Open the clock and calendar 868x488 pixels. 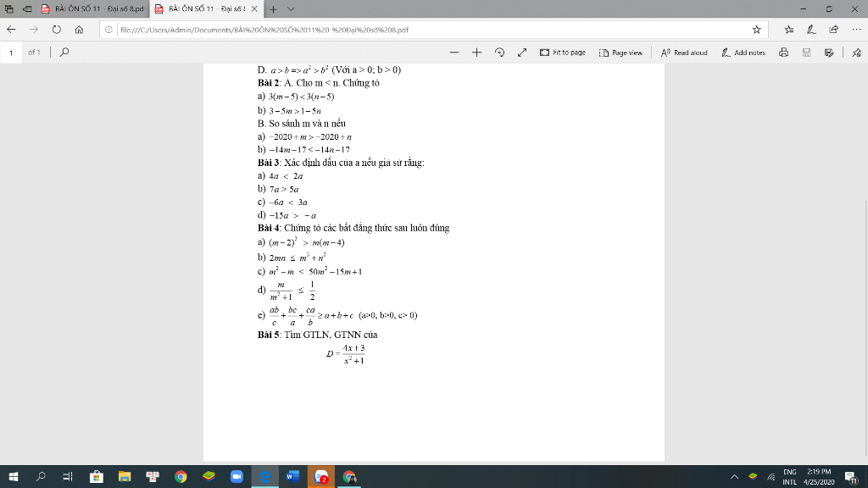point(819,476)
